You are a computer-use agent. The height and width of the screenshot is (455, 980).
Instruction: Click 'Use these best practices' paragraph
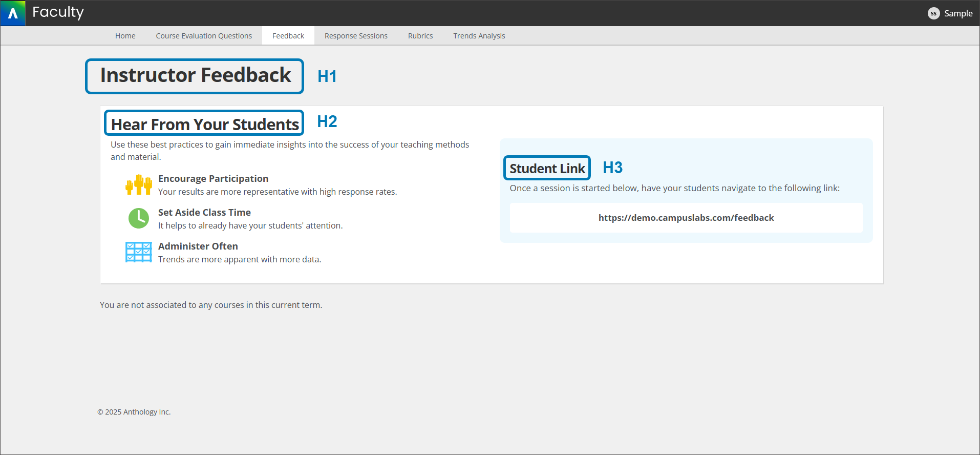290,151
